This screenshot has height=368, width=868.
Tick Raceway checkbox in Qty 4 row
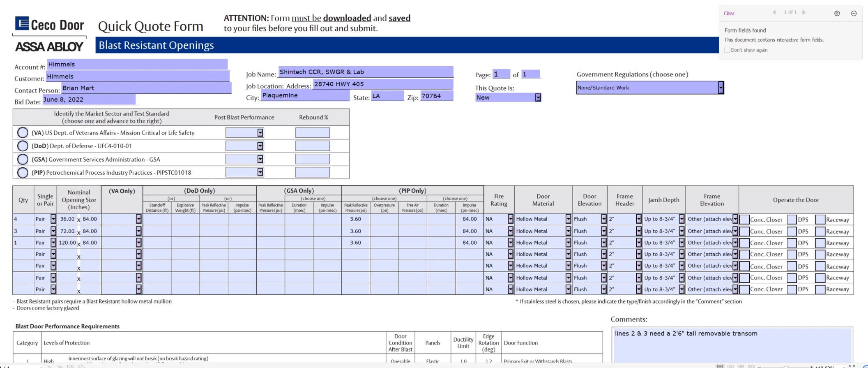tap(820, 220)
